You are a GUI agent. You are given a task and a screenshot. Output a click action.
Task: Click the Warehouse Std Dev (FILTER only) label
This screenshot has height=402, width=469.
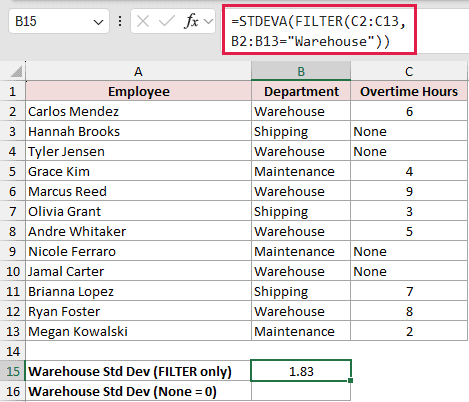click(130, 371)
